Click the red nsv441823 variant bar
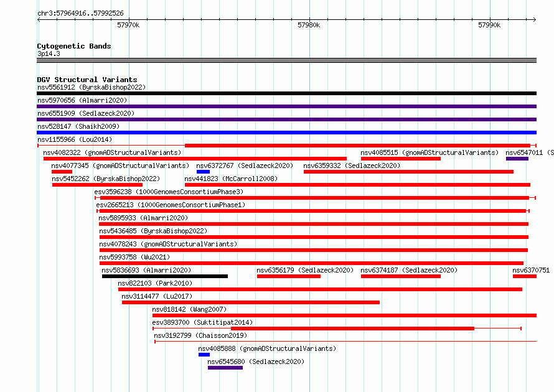This screenshot has width=554, height=392. coord(357,185)
